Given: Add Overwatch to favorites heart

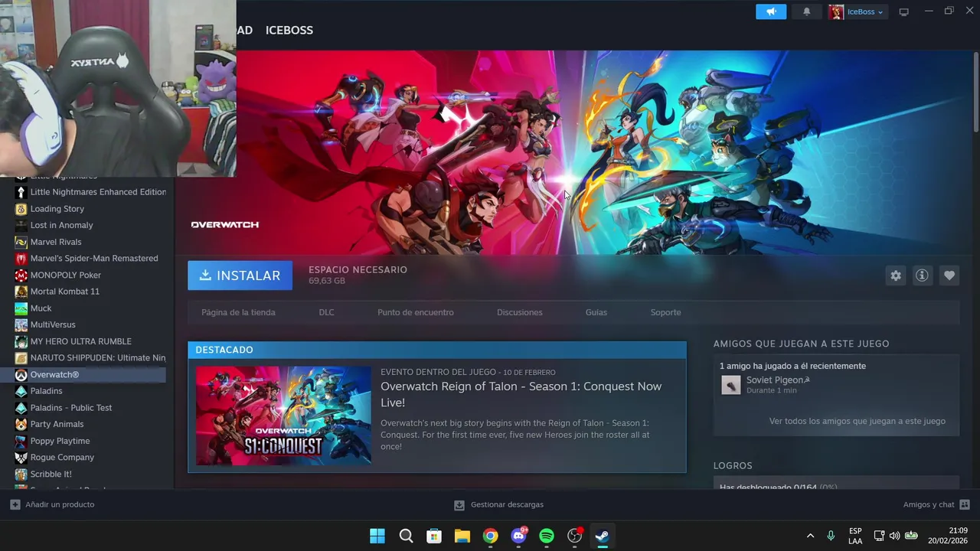Looking at the screenshot, I should click(949, 275).
